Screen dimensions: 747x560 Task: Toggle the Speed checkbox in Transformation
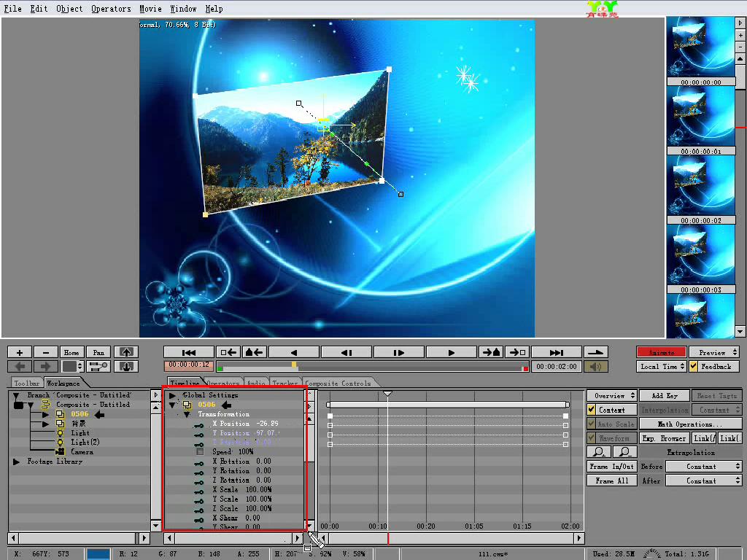coord(200,451)
